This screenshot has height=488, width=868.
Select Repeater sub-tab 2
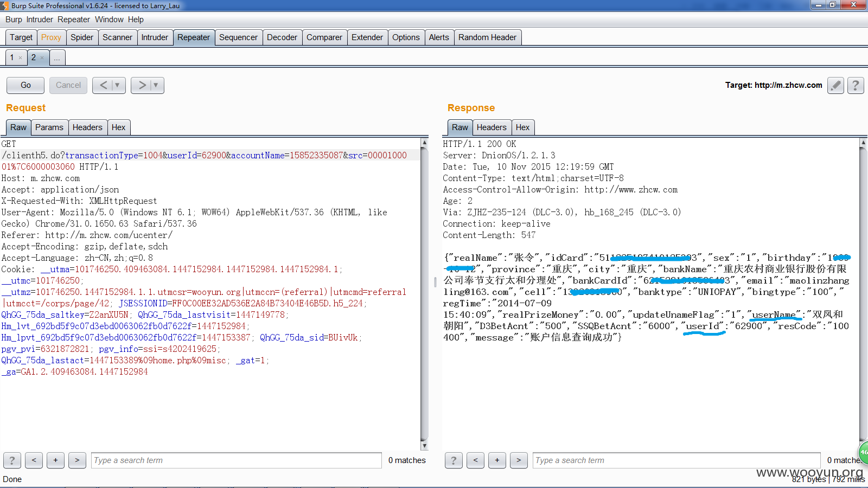34,57
